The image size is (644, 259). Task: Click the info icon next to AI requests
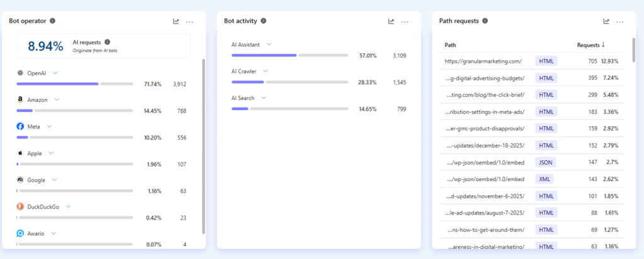click(x=108, y=41)
